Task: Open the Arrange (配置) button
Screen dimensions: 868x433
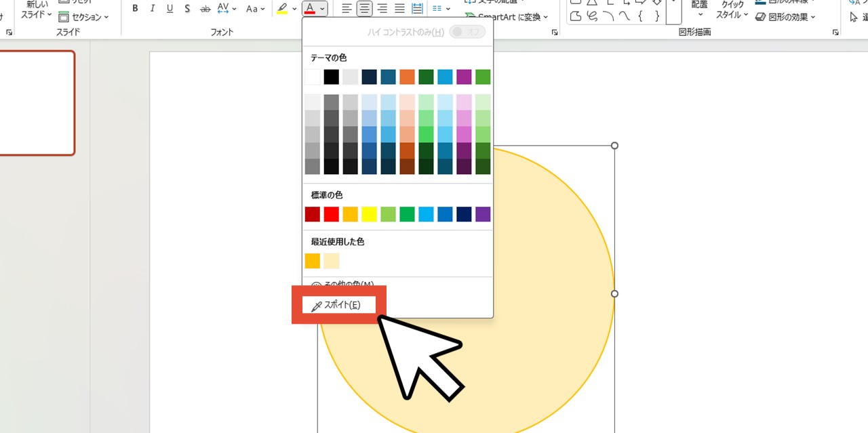Action: 700,8
